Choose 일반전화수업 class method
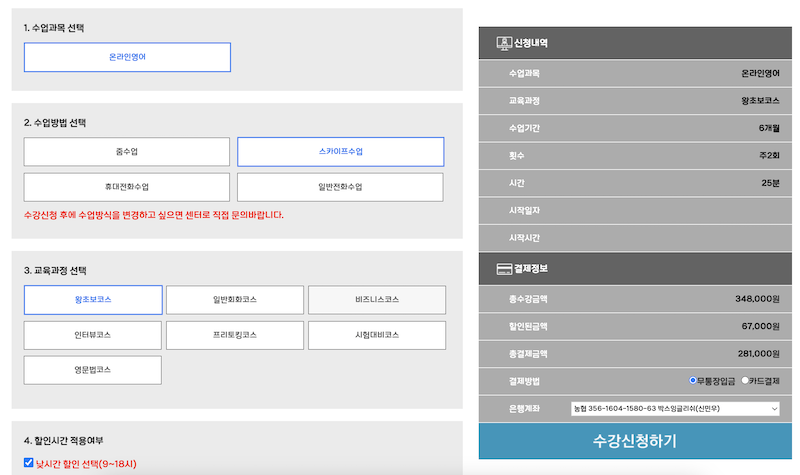Viewport: 800px width, 475px height. coord(340,187)
